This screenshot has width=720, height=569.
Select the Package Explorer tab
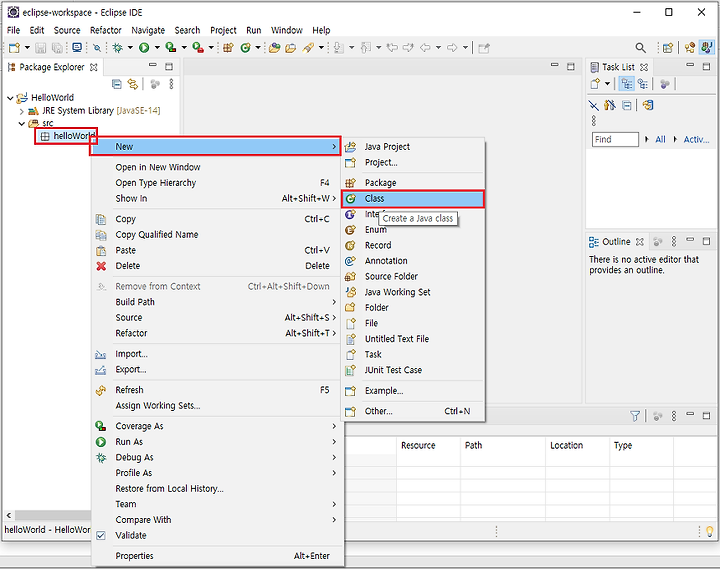tap(52, 67)
